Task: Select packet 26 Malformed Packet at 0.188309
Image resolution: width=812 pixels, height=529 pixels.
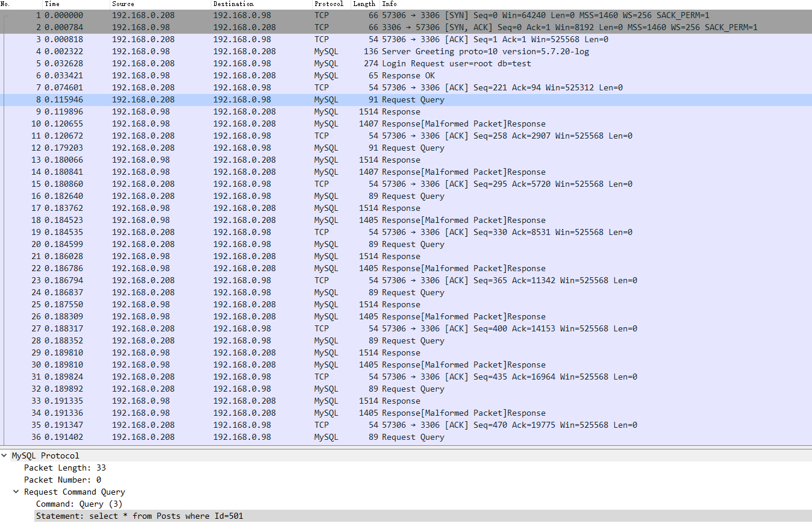Action: tap(406, 316)
